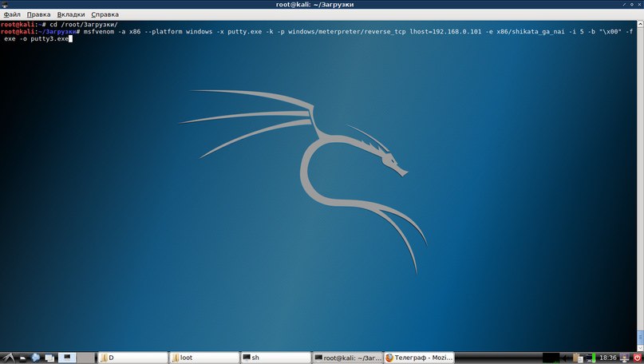Open the clipboard manager tray icon
The width and height of the screenshot is (644, 364).
pyautogui.click(x=578, y=358)
